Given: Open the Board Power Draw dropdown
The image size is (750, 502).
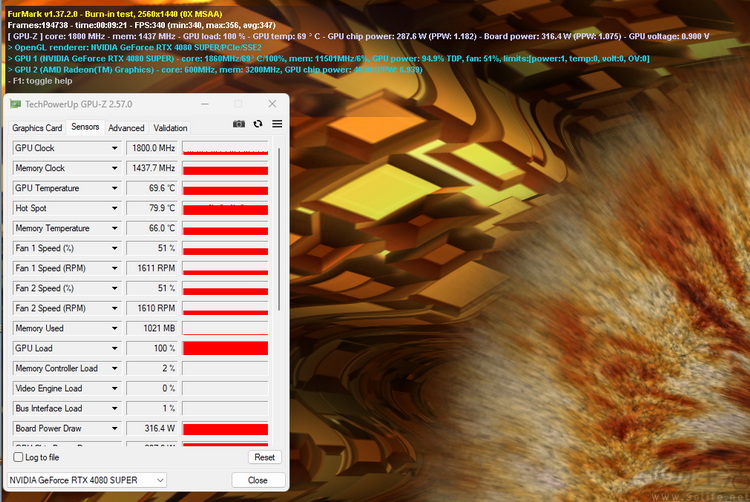Looking at the screenshot, I should pyautogui.click(x=114, y=429).
